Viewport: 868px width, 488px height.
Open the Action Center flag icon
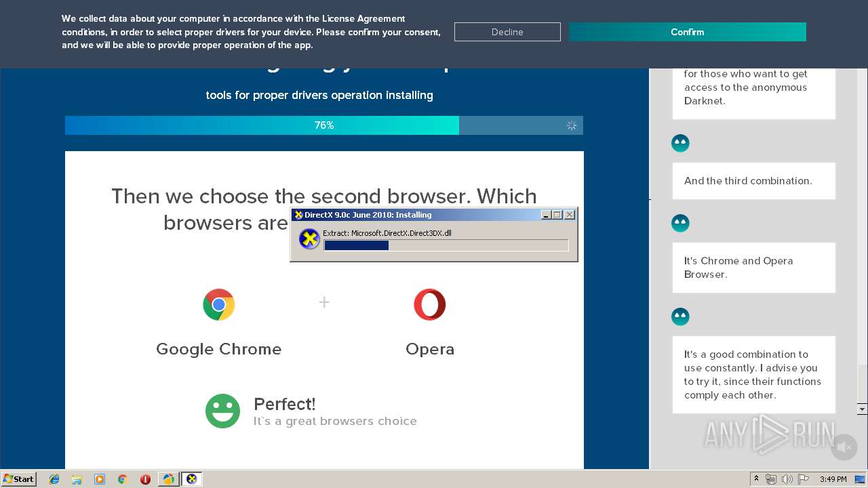click(804, 479)
